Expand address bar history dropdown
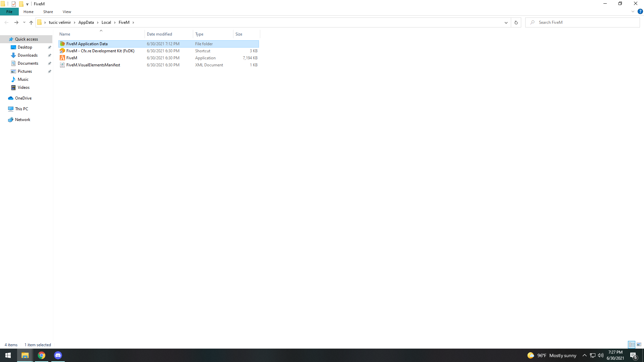 (x=506, y=22)
